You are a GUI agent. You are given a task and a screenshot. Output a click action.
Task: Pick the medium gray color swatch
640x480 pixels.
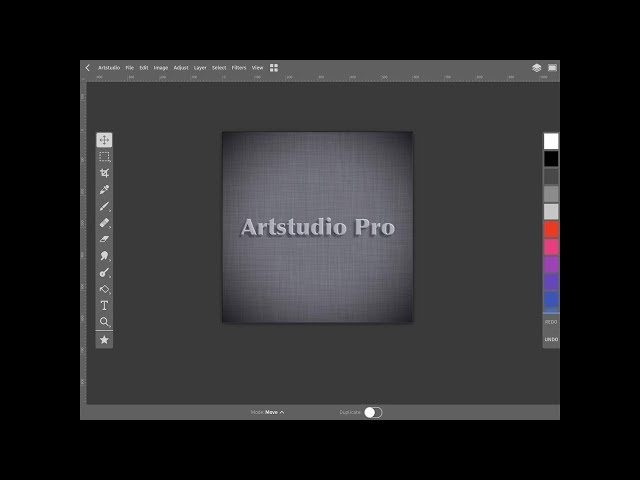click(551, 194)
